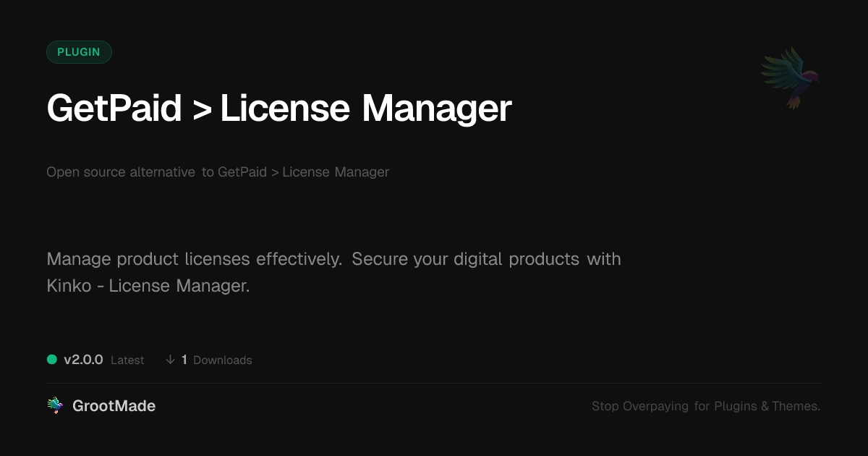Click the download count number "1"
The image size is (868, 456).
pyautogui.click(x=184, y=360)
